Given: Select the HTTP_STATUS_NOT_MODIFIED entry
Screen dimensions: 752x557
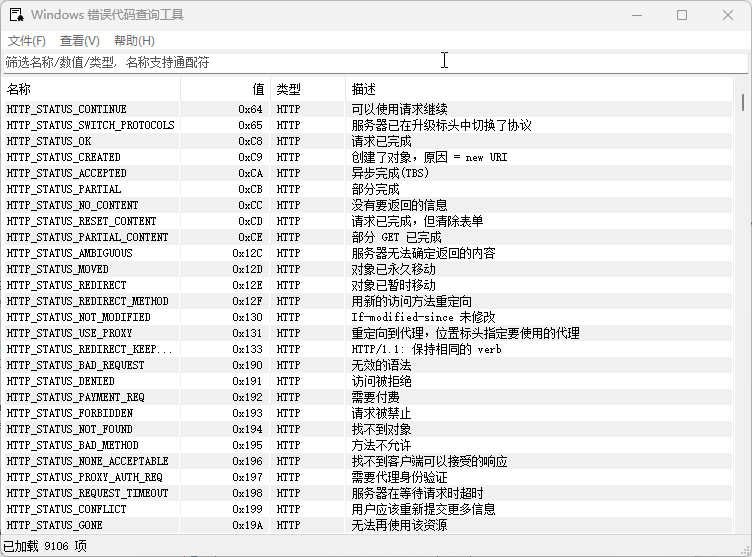Looking at the screenshot, I should [368, 317].
